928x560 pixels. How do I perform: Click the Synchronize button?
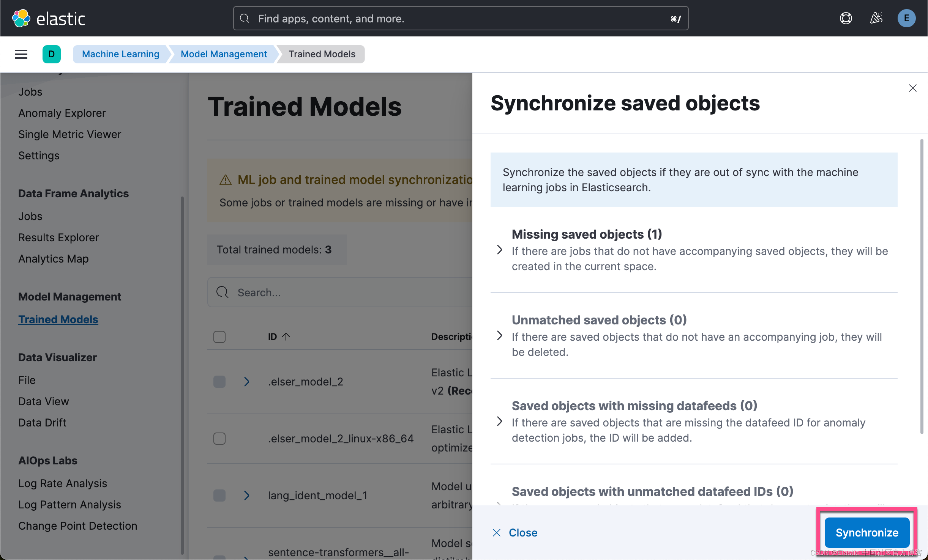pos(866,532)
